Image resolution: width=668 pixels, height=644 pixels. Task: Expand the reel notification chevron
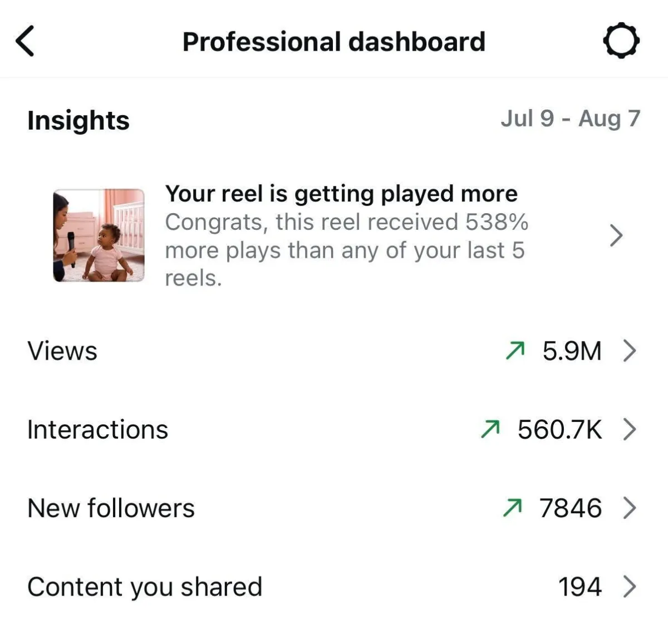tap(616, 235)
